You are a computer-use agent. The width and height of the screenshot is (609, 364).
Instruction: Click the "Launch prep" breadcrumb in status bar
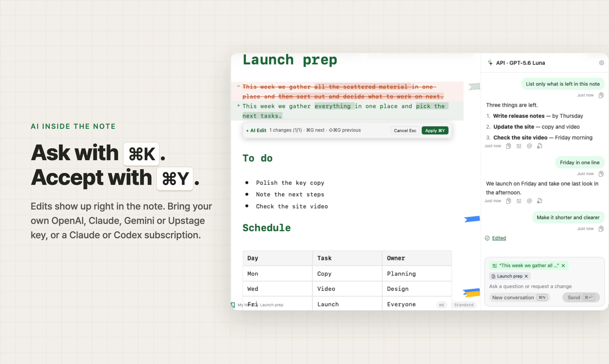pyautogui.click(x=272, y=305)
